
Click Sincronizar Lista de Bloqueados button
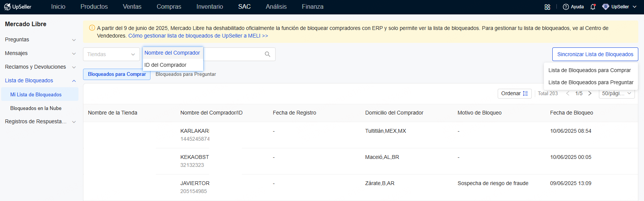coord(595,54)
